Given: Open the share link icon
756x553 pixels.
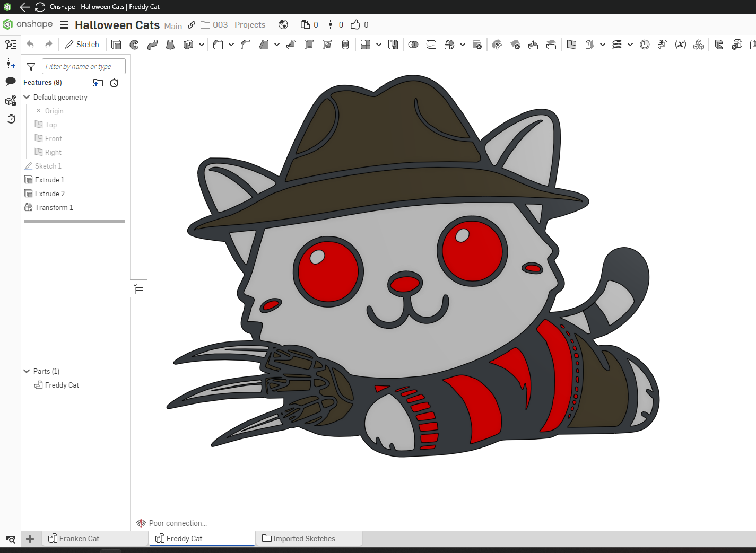Looking at the screenshot, I should coord(192,25).
